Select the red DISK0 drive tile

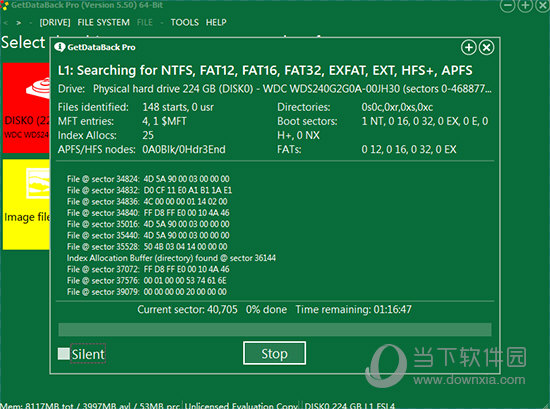pos(26,108)
